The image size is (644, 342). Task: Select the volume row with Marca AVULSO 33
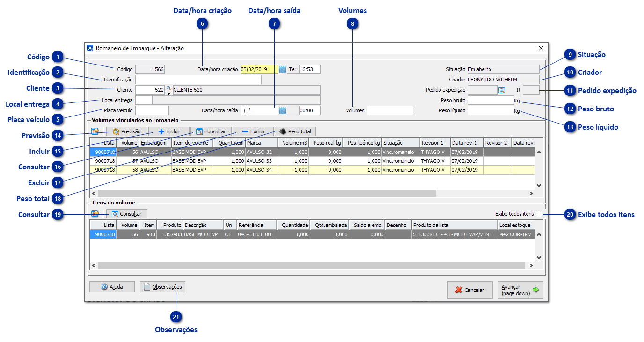[261, 161]
